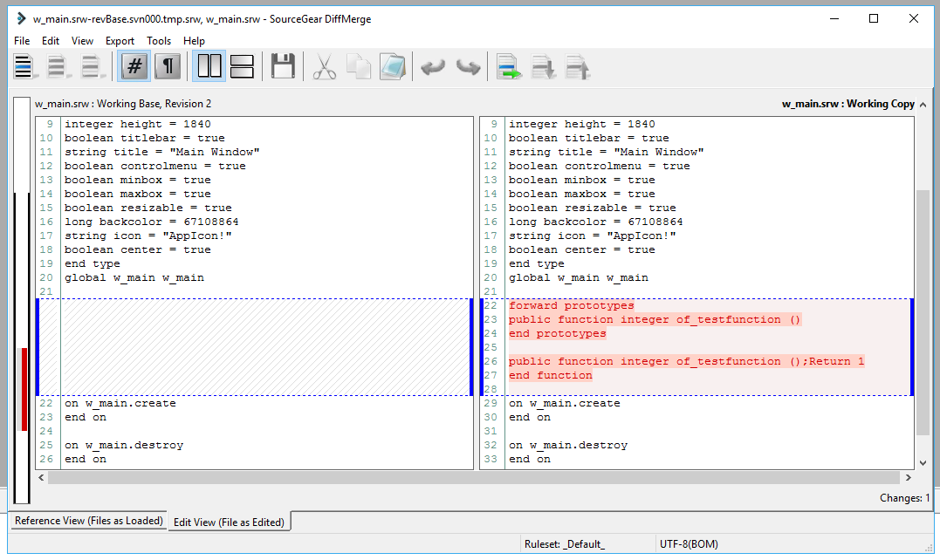940x560 pixels.
Task: Show differences with context icon
Action: (x=91, y=66)
